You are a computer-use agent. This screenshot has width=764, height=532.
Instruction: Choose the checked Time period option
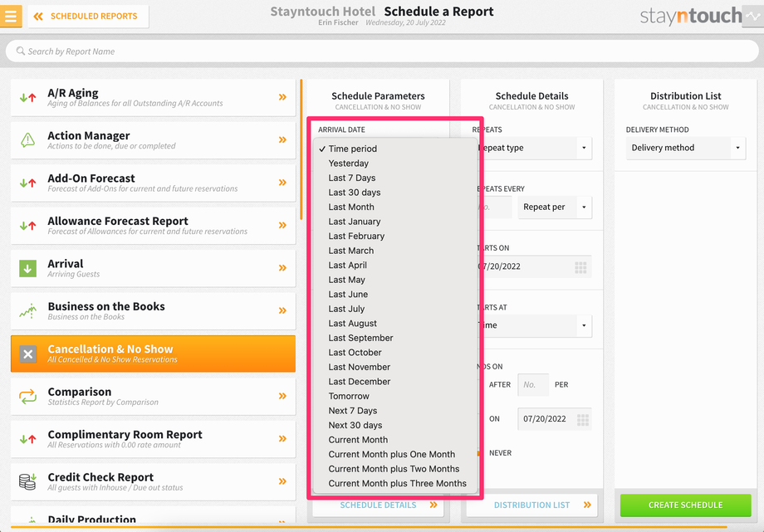pos(394,149)
